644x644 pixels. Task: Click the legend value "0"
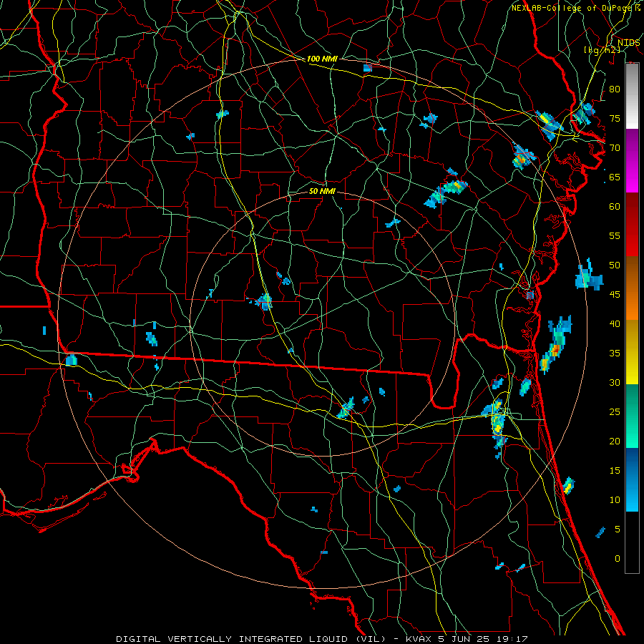pos(618,559)
